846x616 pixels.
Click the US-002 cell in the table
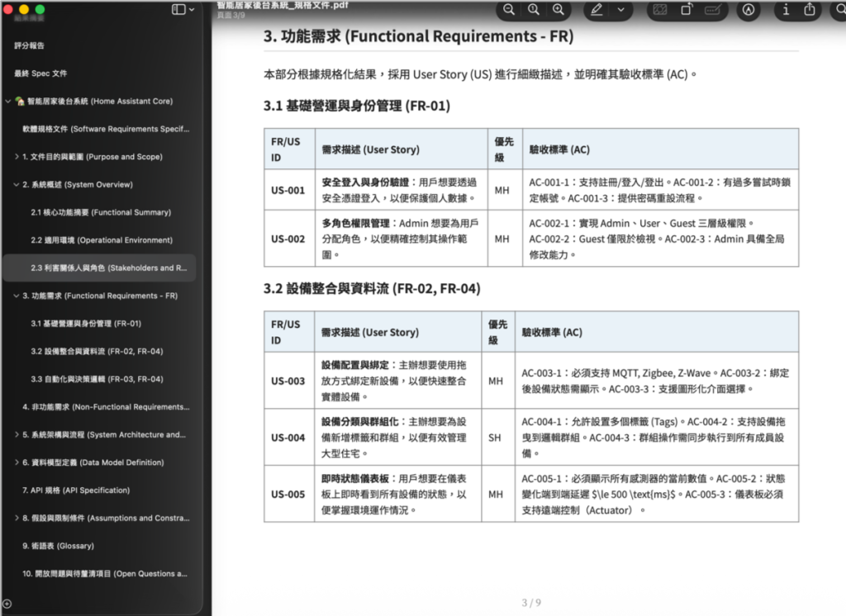point(289,239)
